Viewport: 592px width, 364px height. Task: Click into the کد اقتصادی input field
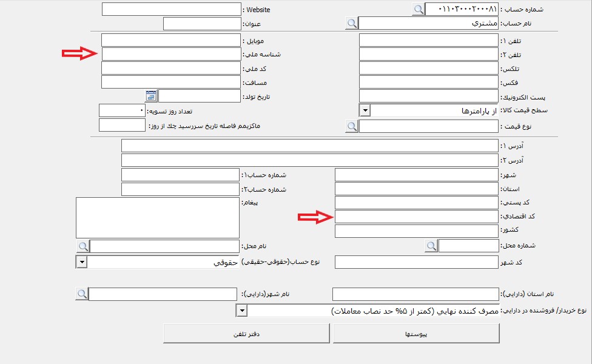point(416,217)
